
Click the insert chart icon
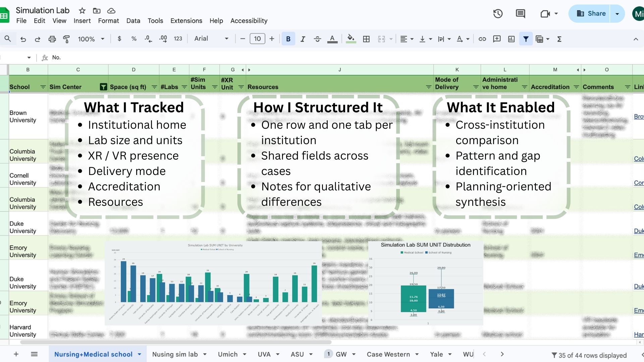(511, 39)
